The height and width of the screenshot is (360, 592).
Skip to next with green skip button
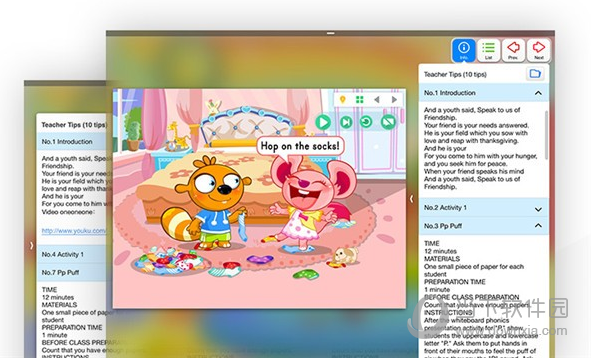coord(346,122)
